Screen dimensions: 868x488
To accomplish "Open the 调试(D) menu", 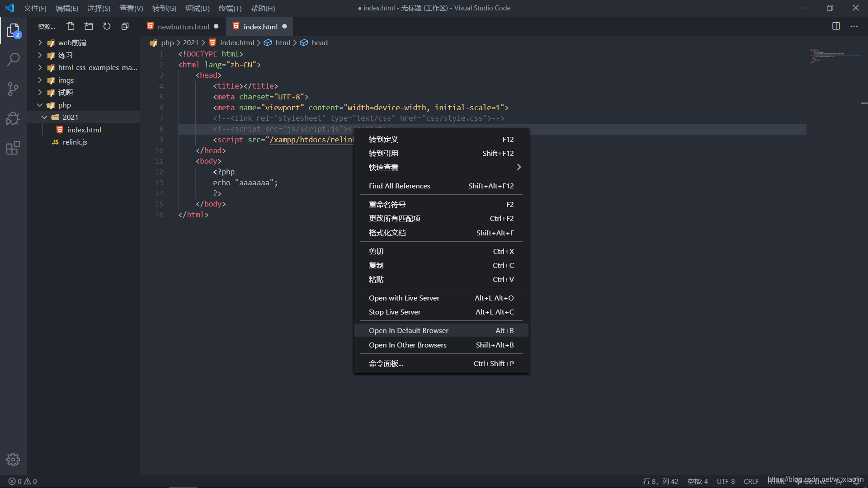I will click(198, 8).
